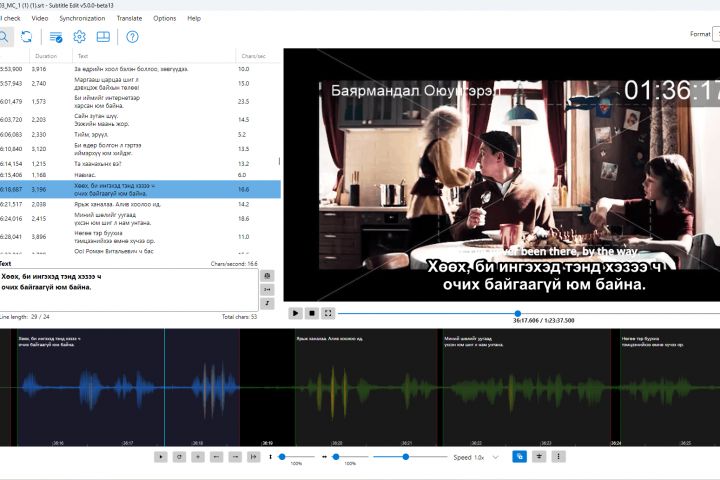This screenshot has width=720, height=480.
Task: Click the Find magnifier toolbar icon
Action: pyautogui.click(x=4, y=37)
